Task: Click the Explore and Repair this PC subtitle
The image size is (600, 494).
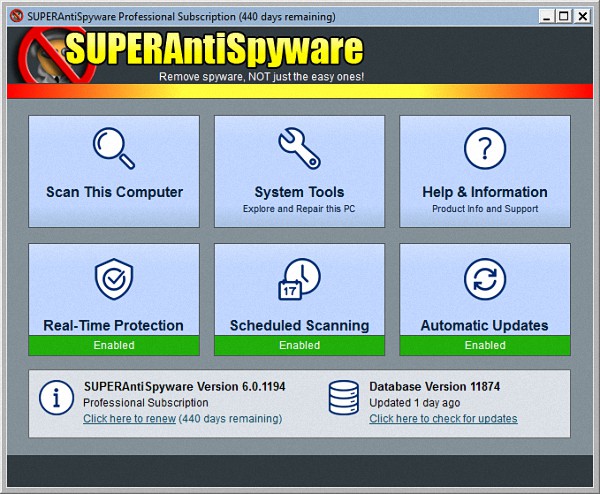Action: [299, 209]
